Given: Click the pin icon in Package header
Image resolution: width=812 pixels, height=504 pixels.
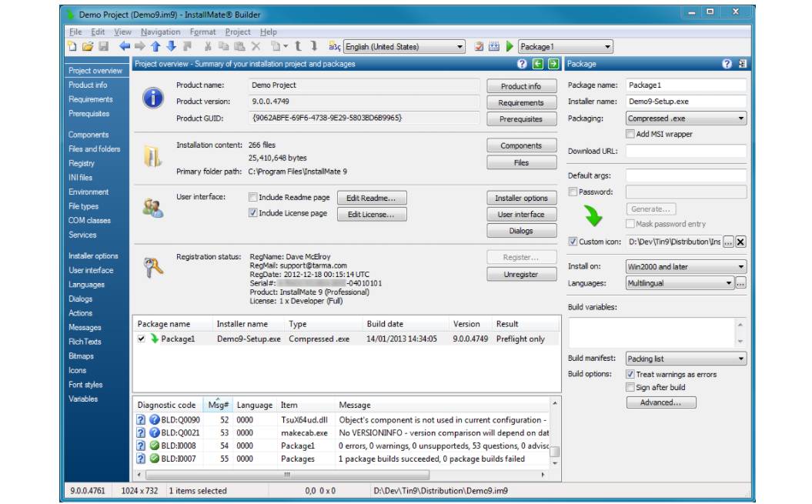Looking at the screenshot, I should tap(743, 64).
